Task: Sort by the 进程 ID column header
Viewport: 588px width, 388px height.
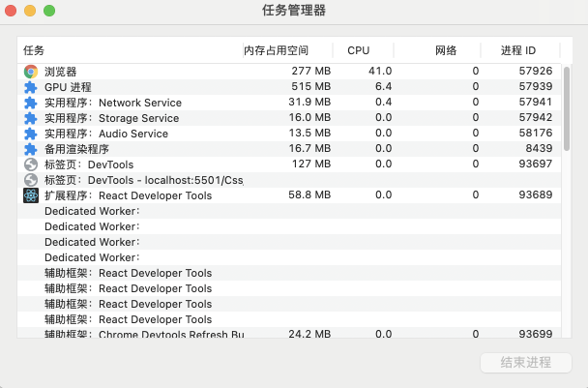Action: coord(520,50)
